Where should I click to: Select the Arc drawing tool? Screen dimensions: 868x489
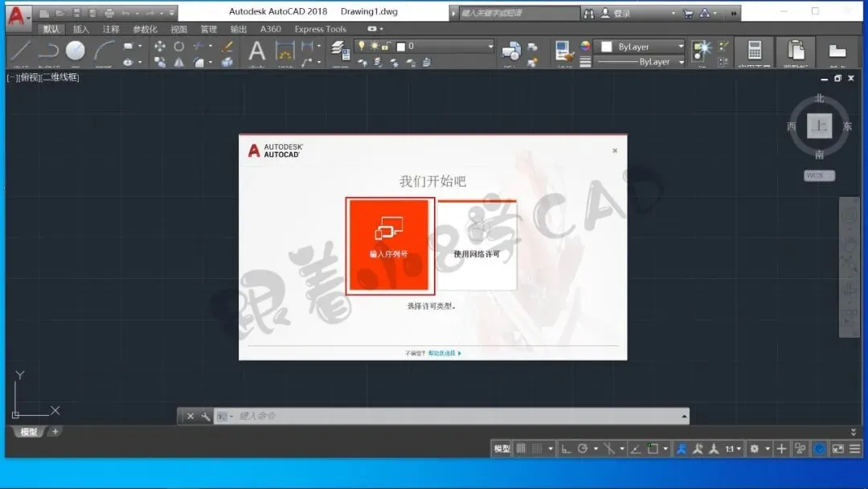click(104, 51)
